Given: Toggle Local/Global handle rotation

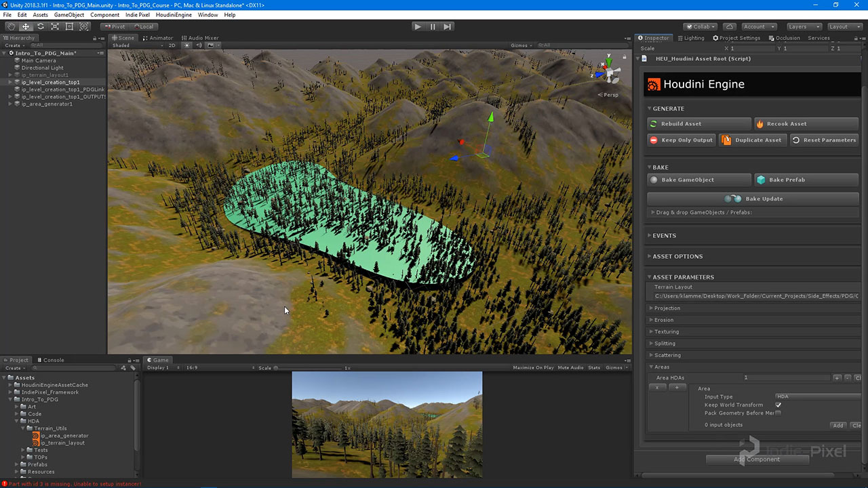Looking at the screenshot, I should [142, 26].
